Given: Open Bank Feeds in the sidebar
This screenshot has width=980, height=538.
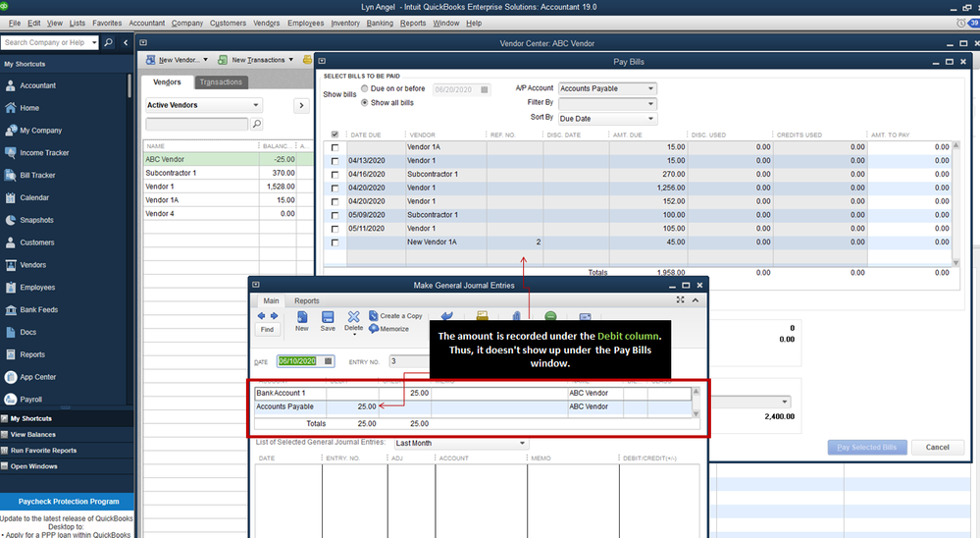Looking at the screenshot, I should point(38,309).
